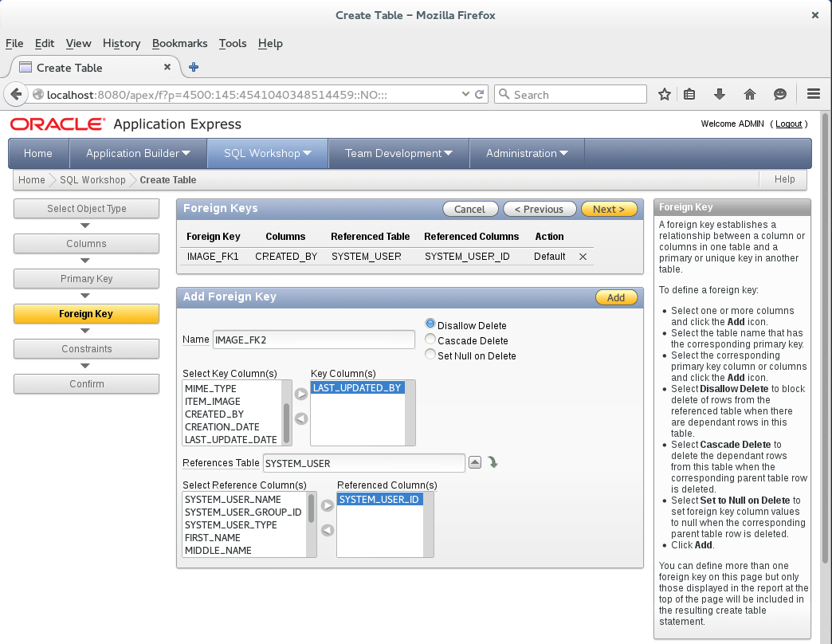Open References Table popup list icon

point(475,462)
